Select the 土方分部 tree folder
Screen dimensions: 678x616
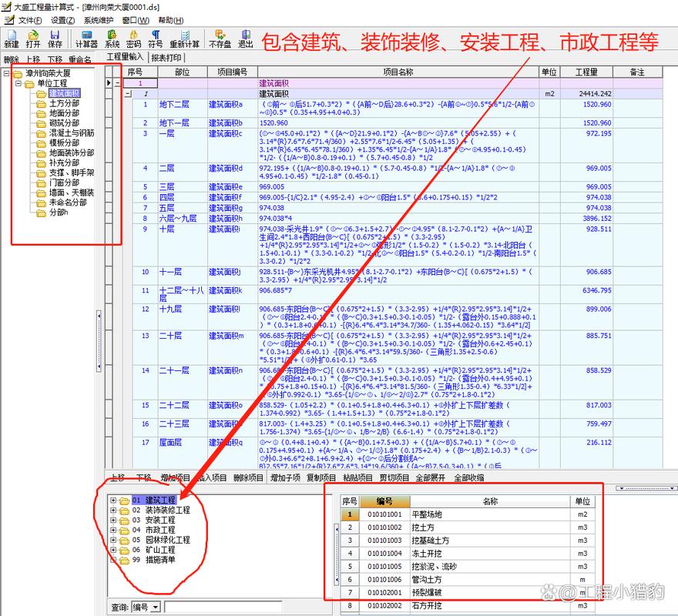click(x=63, y=103)
